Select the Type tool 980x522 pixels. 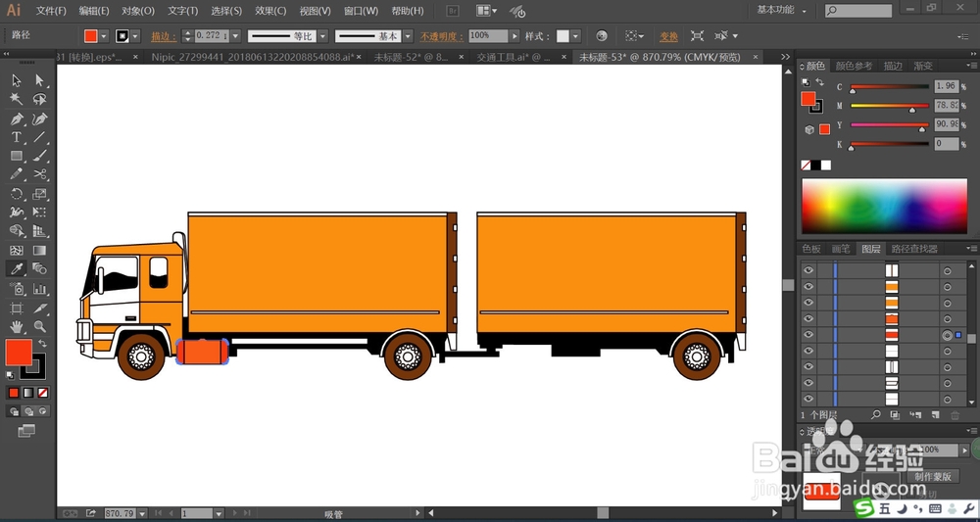17,137
